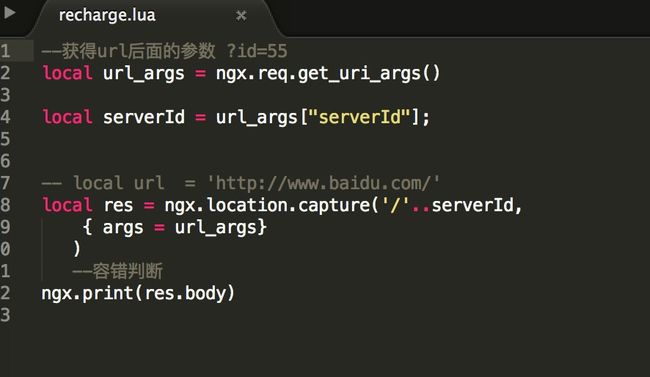Viewport: 650px width, 377px height.
Task: Click line number 8 in gutter
Action: (5, 205)
